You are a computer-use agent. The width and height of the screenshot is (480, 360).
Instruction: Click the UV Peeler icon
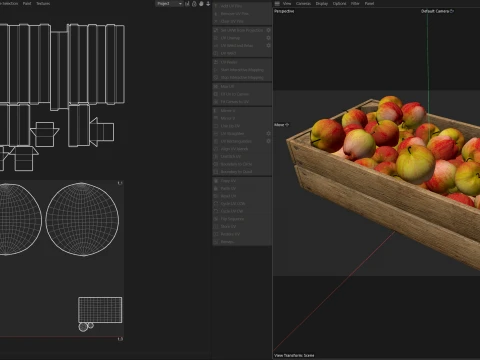click(x=216, y=62)
